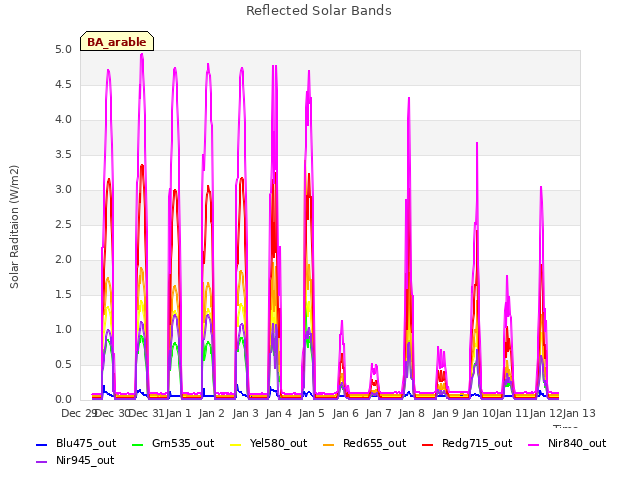
Task: Click the 3.5 y-axis tick label
Action: tap(63, 155)
